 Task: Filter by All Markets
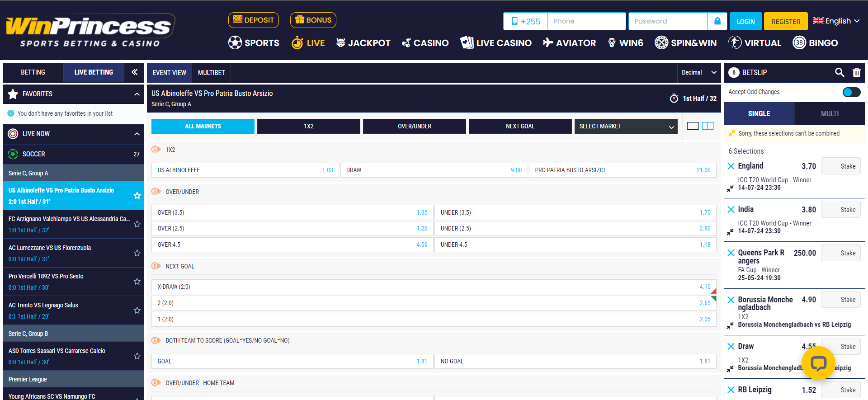203,126
